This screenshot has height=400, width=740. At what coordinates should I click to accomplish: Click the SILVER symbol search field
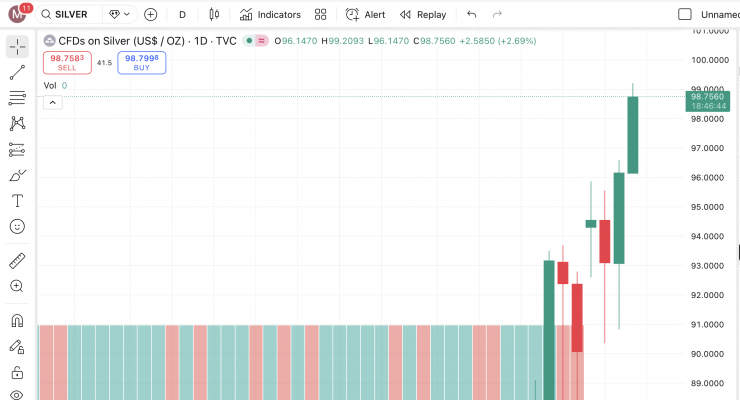tap(70, 15)
